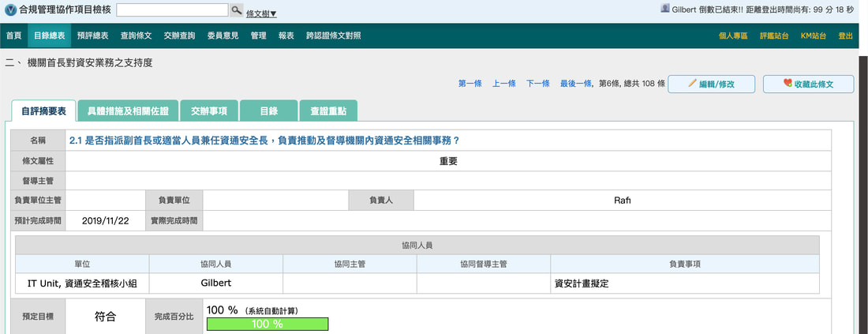Switch to 查證重點 tab
Viewport: 868px width, 334px height.
click(x=328, y=111)
